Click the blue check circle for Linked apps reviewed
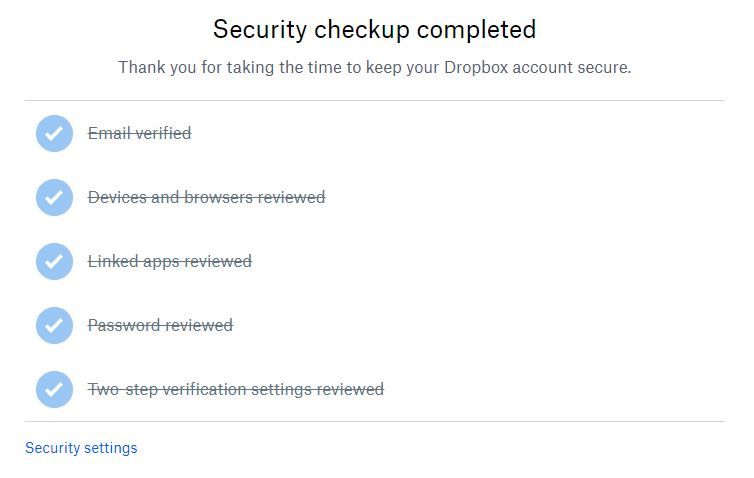This screenshot has height=478, width=754. (x=54, y=261)
